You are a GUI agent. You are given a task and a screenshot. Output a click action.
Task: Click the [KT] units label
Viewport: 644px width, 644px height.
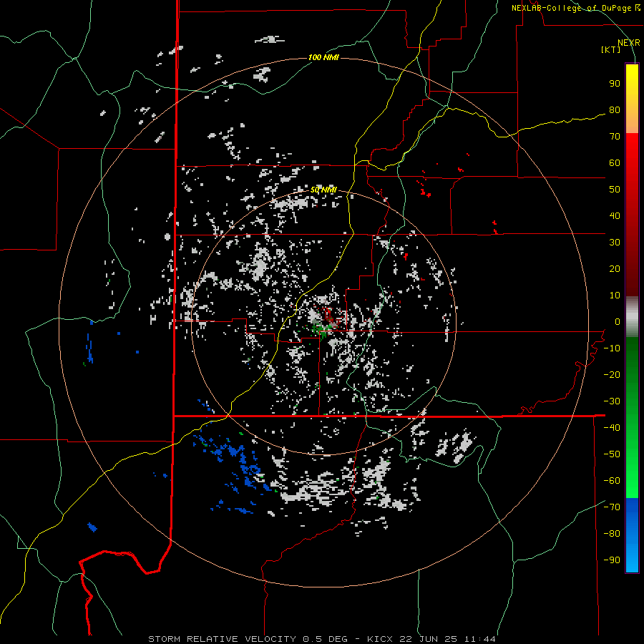611,49
